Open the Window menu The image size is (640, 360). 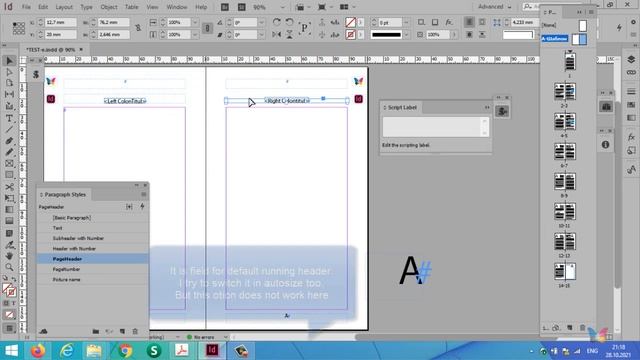point(177,7)
